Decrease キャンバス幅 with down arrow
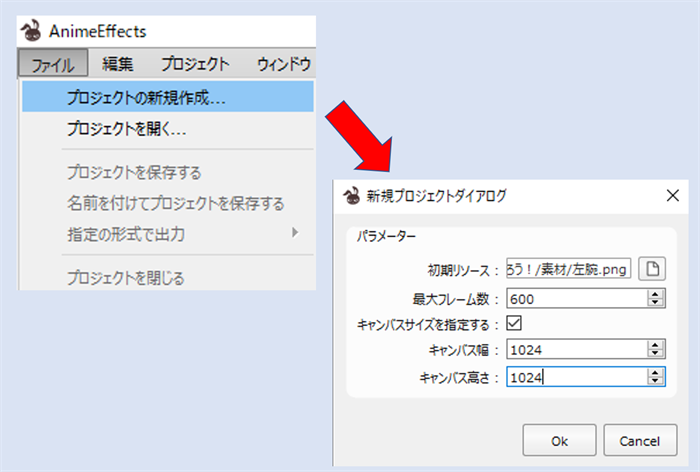The image size is (700, 472). (x=655, y=354)
